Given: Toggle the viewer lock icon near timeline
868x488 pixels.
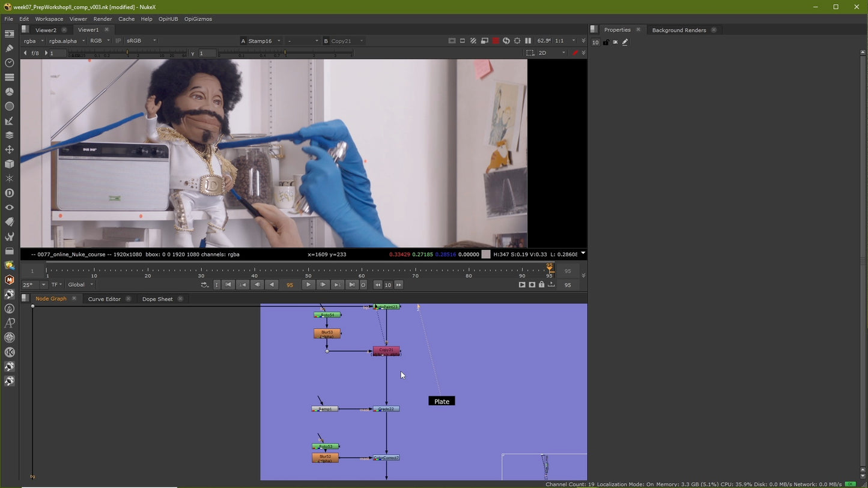Looking at the screenshot, I should [x=541, y=285].
